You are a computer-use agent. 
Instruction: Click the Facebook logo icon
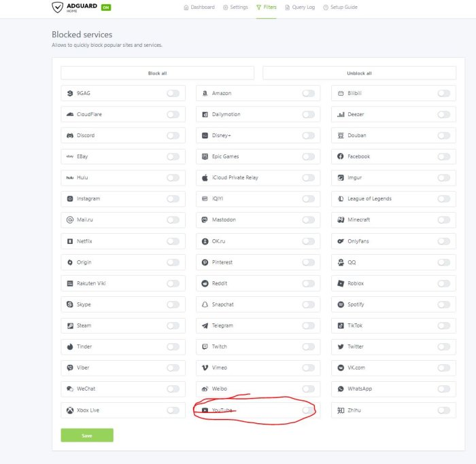point(340,156)
